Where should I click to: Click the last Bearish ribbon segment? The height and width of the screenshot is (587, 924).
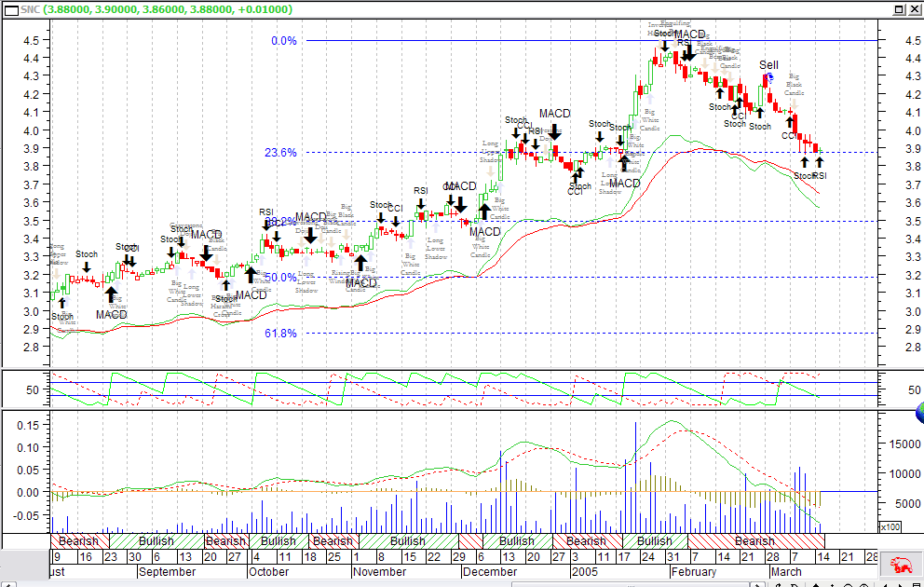[x=756, y=540]
